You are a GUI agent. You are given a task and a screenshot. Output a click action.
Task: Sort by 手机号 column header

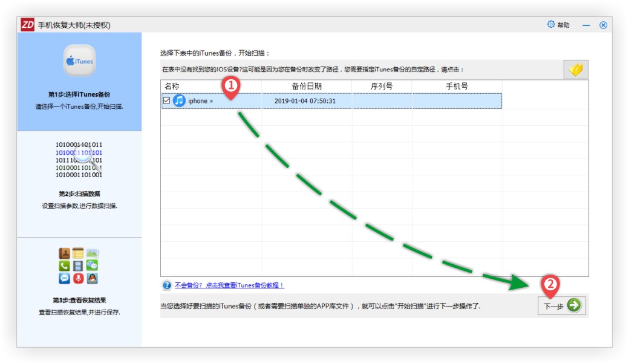click(457, 86)
